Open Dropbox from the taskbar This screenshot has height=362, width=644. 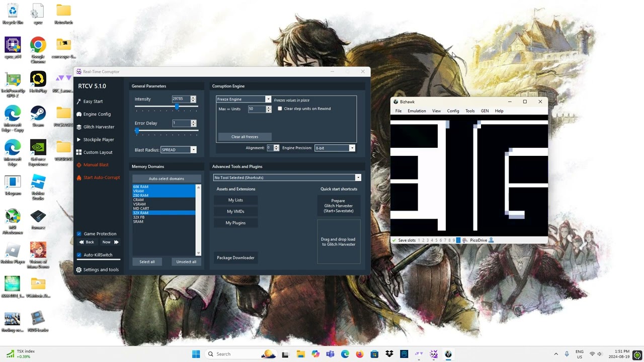(389, 354)
